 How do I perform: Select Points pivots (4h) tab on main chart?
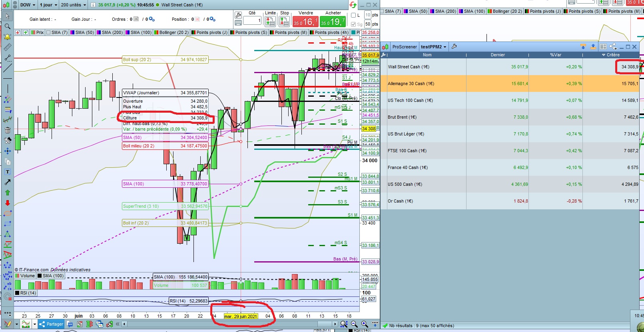point(329,32)
